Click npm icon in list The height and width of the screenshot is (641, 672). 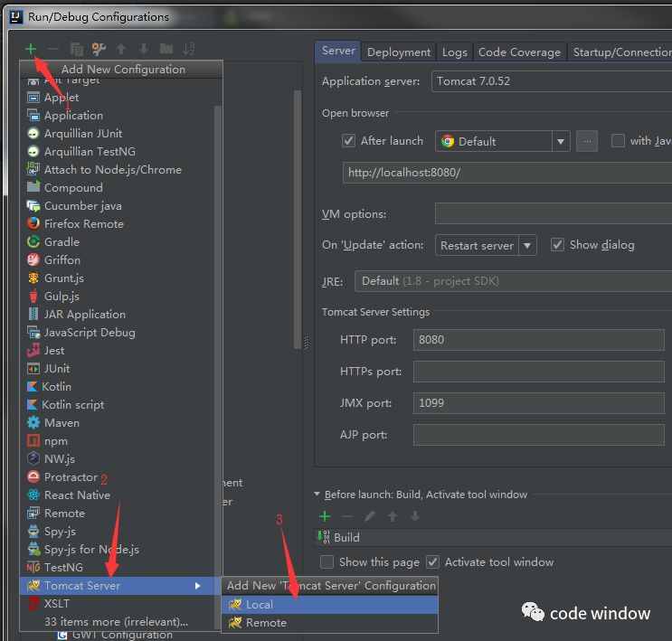(33, 441)
